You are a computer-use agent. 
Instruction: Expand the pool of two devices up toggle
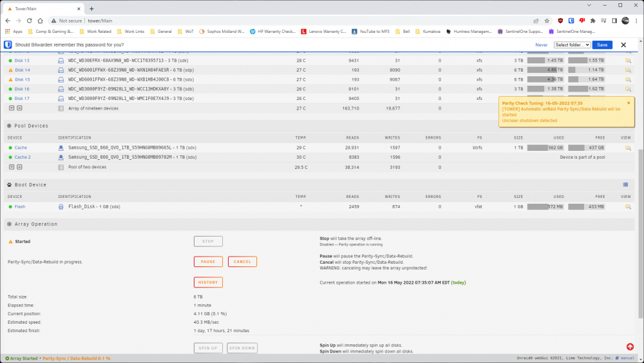(19, 167)
